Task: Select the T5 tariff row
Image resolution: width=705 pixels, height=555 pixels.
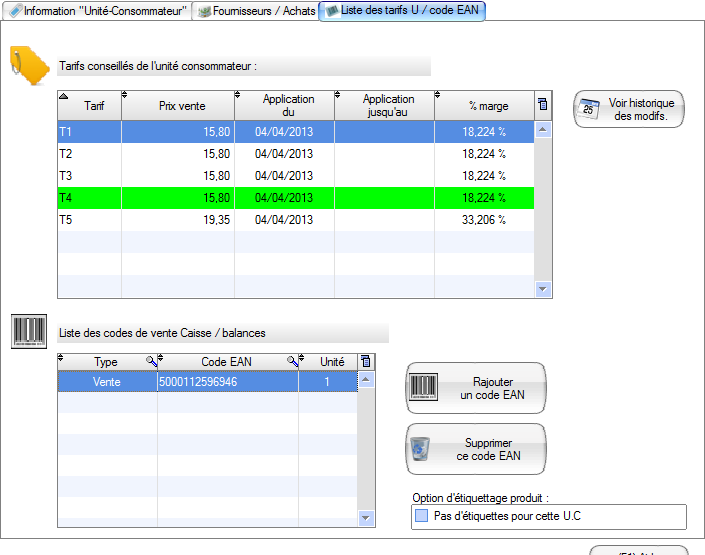Action: (x=296, y=220)
